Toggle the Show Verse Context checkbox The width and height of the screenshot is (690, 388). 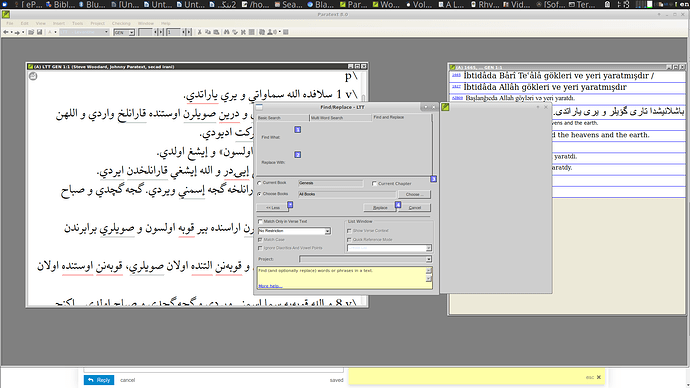pyautogui.click(x=349, y=231)
